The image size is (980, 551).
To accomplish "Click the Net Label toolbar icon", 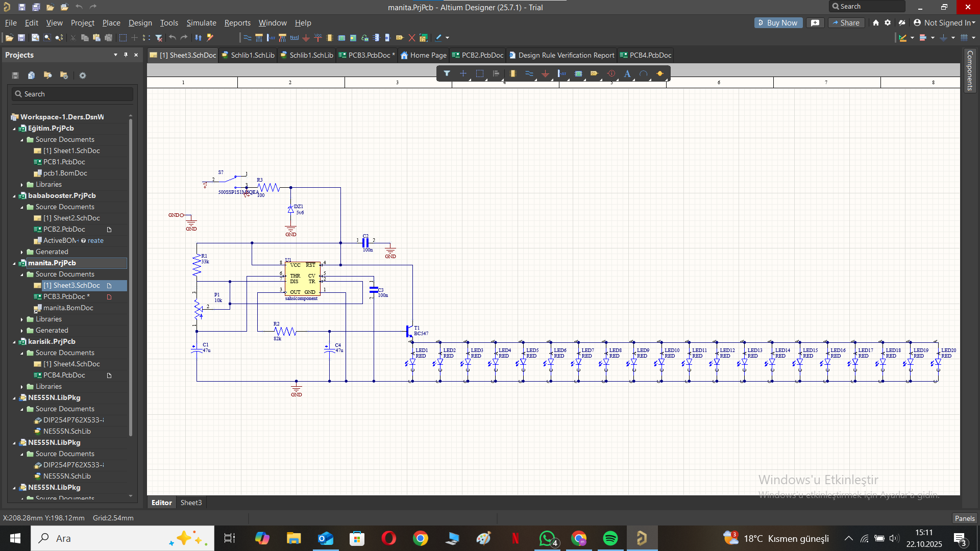I will pyautogui.click(x=295, y=38).
